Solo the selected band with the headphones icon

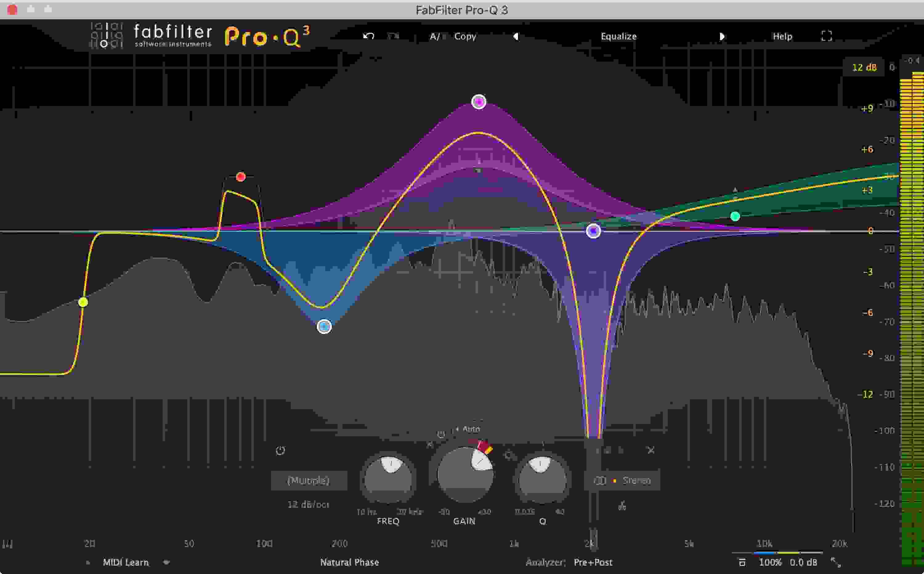coord(622,505)
